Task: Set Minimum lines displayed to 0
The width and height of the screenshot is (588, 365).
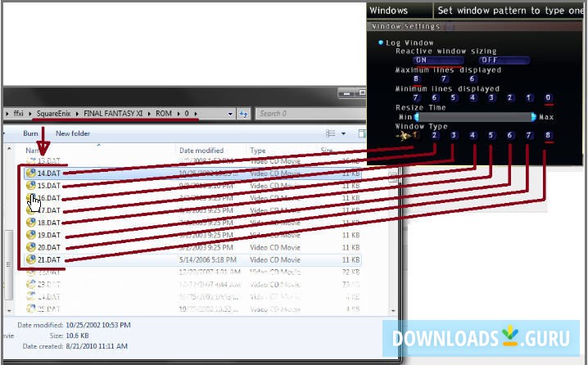Action: click(548, 98)
